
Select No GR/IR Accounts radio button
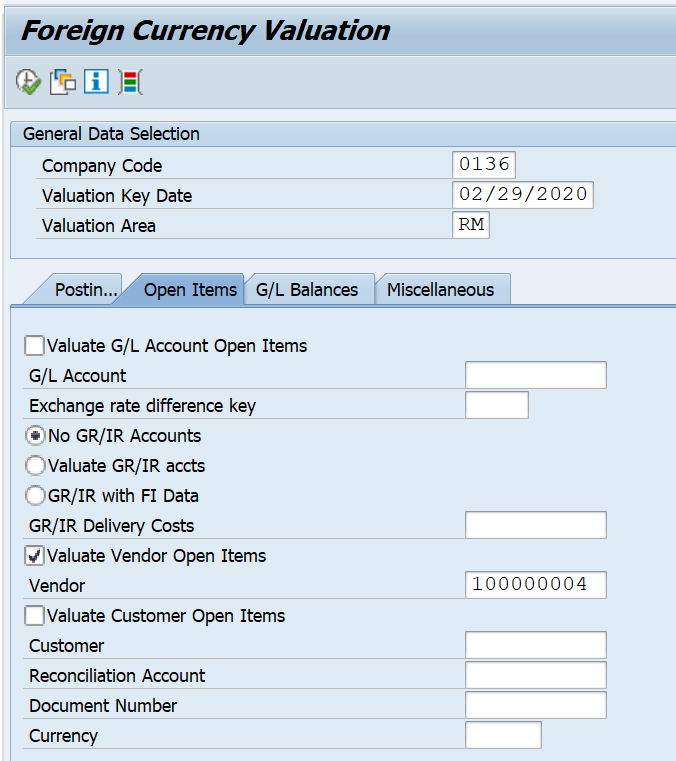[36, 436]
